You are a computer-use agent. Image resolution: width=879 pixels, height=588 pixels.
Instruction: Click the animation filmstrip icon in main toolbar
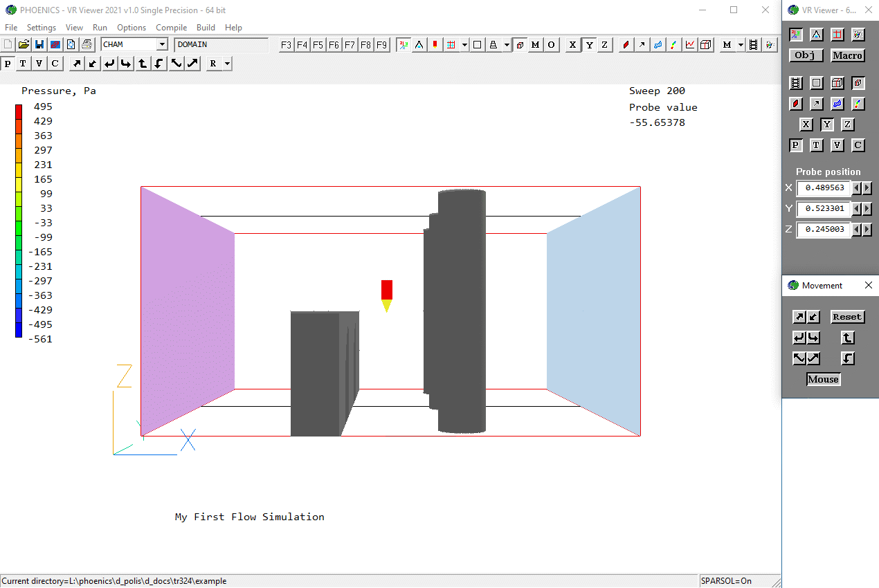point(754,45)
